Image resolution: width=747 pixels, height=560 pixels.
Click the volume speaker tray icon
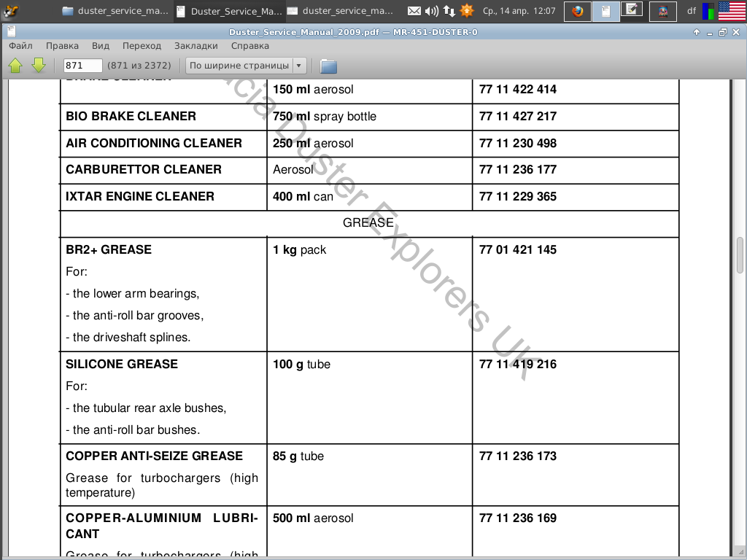432,11
